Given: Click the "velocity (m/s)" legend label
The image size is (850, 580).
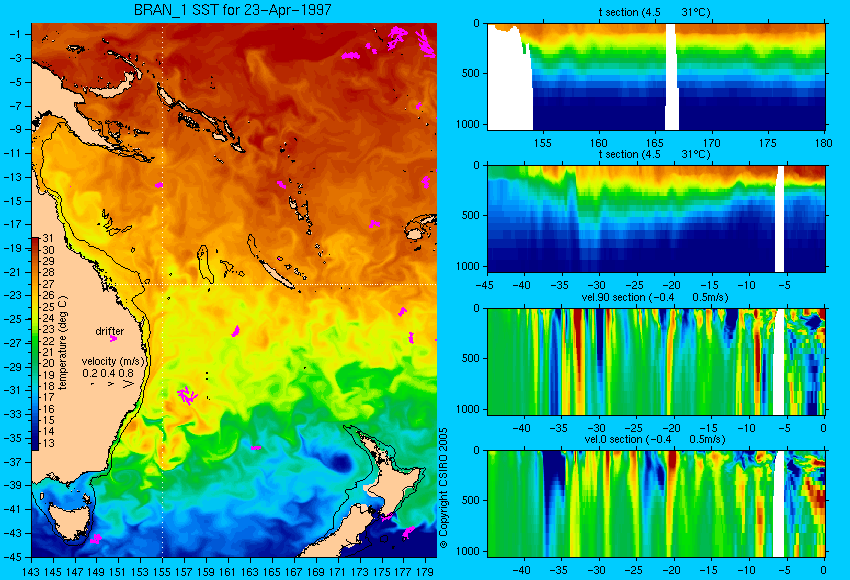Looking at the screenshot, I should (x=113, y=361).
